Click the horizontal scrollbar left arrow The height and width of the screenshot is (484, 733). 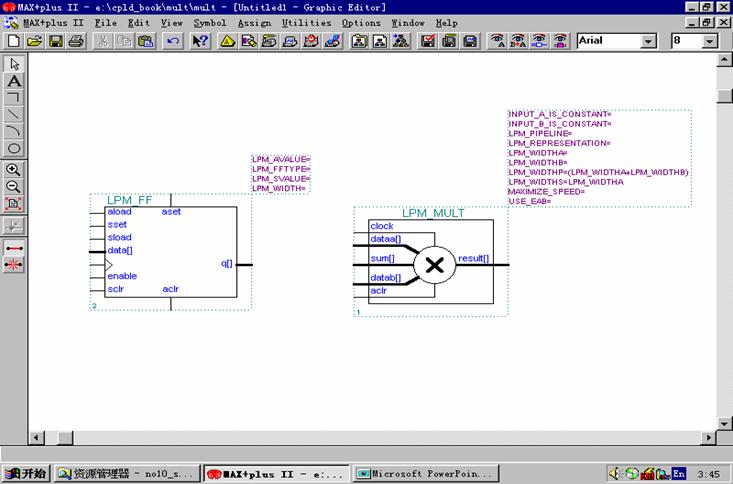36,438
